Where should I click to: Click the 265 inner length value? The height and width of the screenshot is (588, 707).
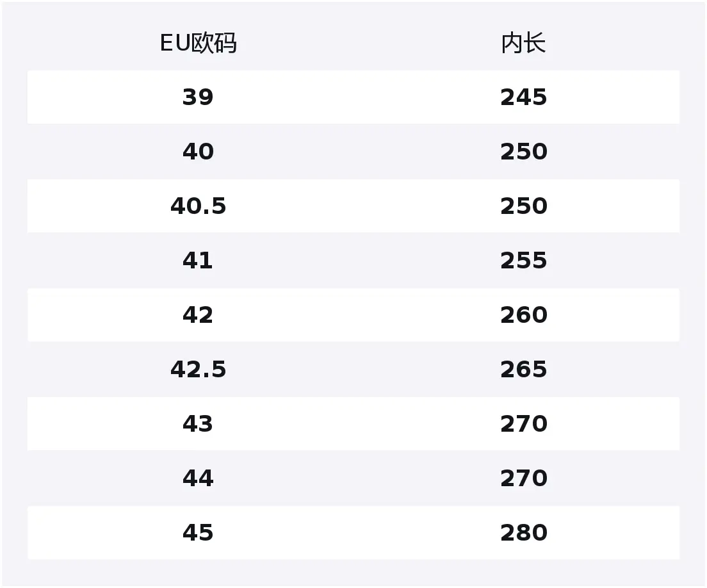pos(523,370)
